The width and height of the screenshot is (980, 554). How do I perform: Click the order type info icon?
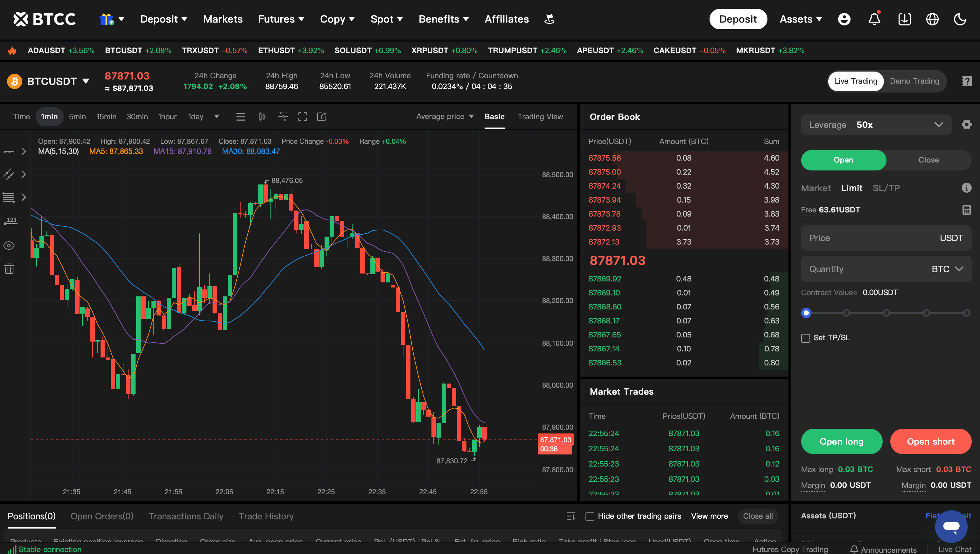click(966, 188)
